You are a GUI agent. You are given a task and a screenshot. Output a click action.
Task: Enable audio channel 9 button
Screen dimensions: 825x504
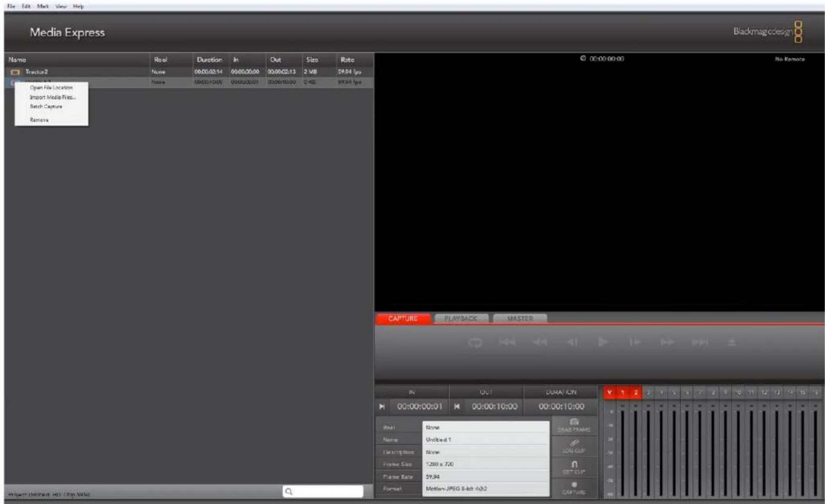pos(725,393)
